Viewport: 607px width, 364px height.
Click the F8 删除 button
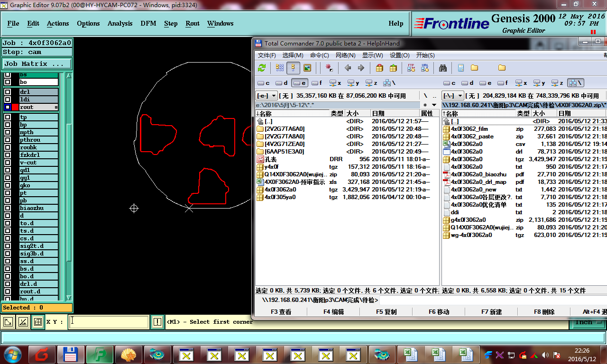[544, 312]
